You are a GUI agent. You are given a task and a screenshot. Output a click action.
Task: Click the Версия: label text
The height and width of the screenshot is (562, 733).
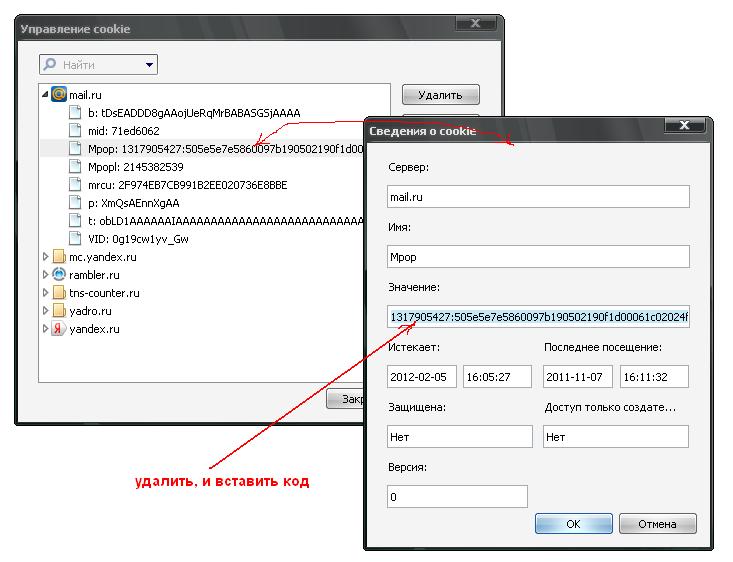[x=407, y=467]
